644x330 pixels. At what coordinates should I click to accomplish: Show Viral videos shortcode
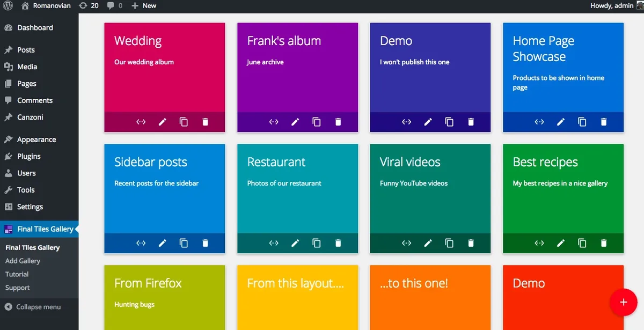[407, 243]
